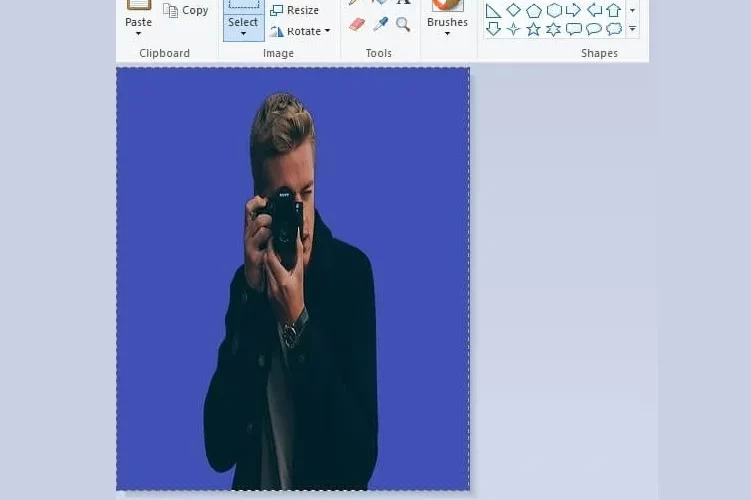Viewport: 751px width, 500px height.
Task: Pick the Color picker eyedropper tool
Action: [x=380, y=24]
